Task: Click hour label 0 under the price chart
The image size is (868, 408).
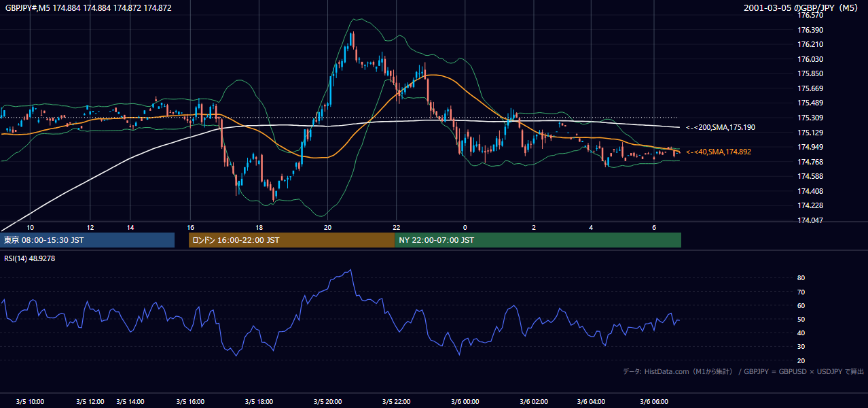Action: click(465, 227)
